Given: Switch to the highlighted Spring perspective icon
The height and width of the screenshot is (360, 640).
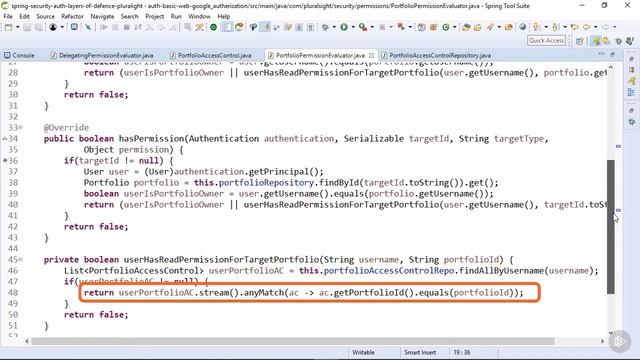Looking at the screenshot, I should pyautogui.click(x=596, y=40).
